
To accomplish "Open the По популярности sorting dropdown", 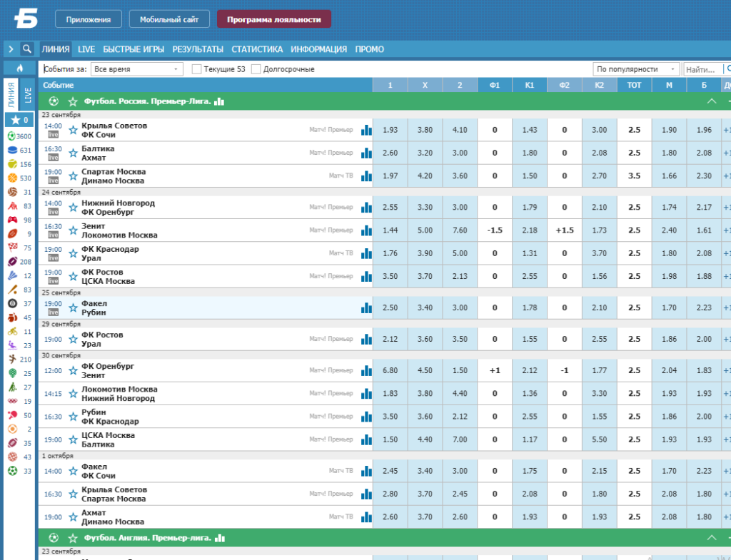I will pos(636,69).
